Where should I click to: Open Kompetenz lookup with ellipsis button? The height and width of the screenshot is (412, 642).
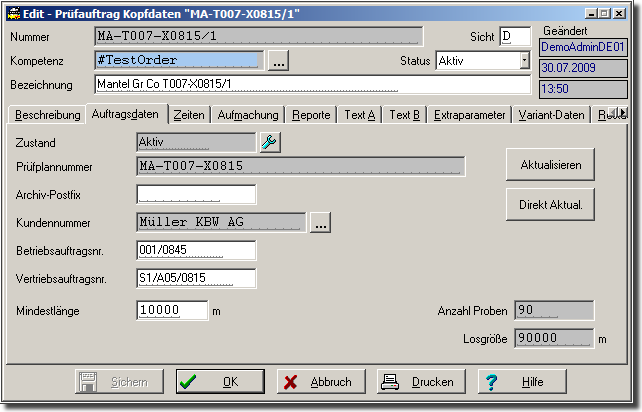coord(280,61)
